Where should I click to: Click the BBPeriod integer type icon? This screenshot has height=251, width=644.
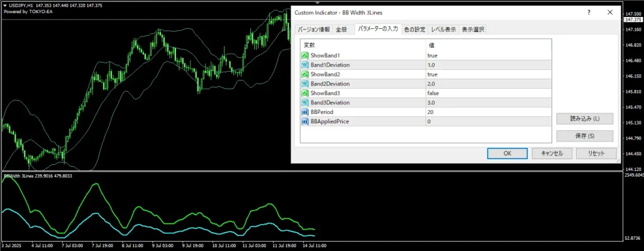305,112
